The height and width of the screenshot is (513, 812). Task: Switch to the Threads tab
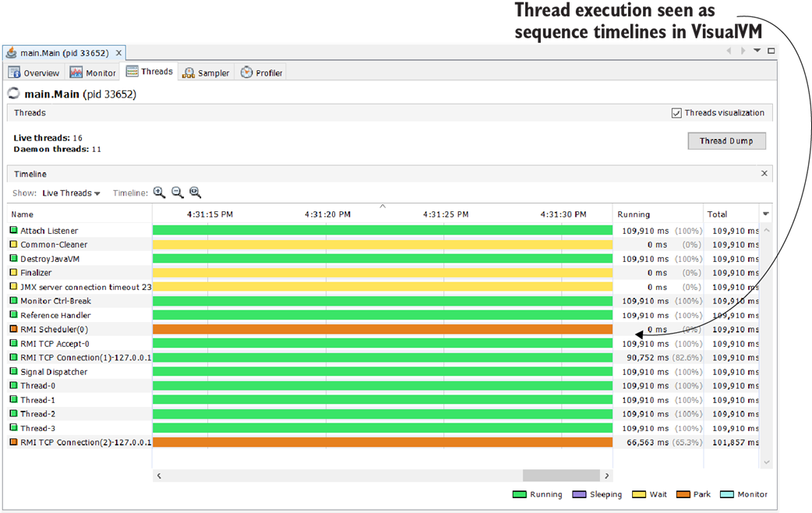coord(150,72)
